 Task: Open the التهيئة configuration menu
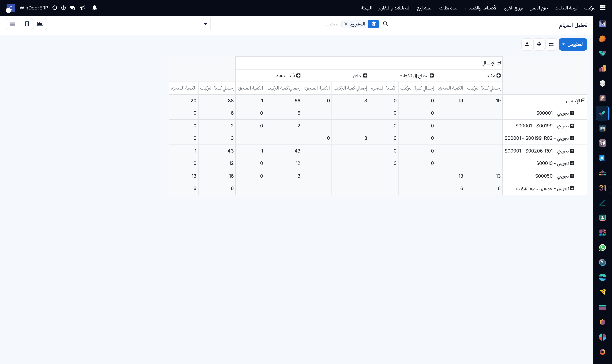pos(366,8)
